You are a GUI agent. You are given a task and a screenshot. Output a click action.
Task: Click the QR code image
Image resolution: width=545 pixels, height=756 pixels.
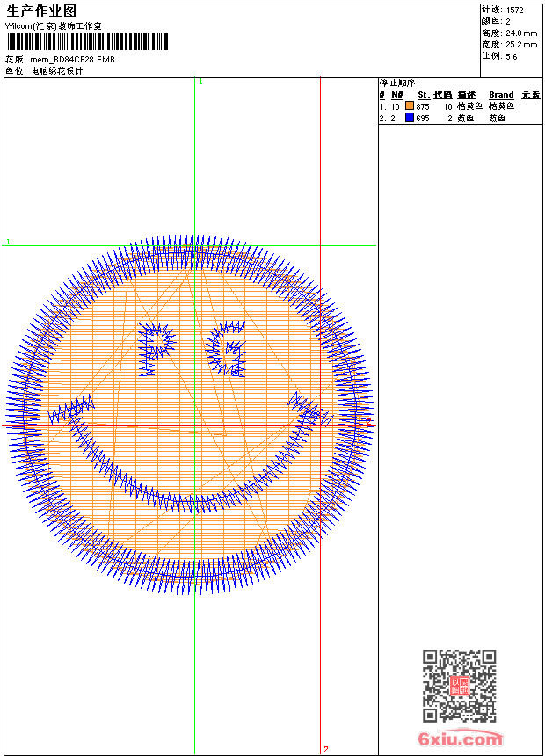(x=459, y=687)
